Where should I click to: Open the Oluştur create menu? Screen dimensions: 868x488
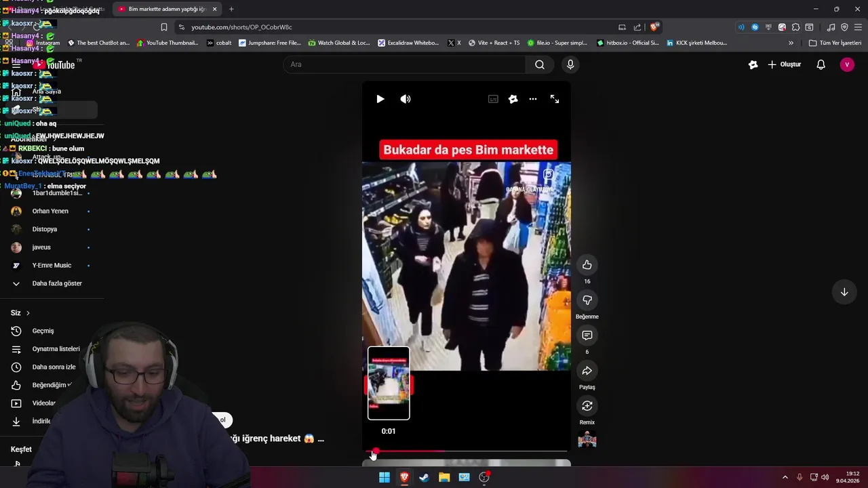point(784,64)
